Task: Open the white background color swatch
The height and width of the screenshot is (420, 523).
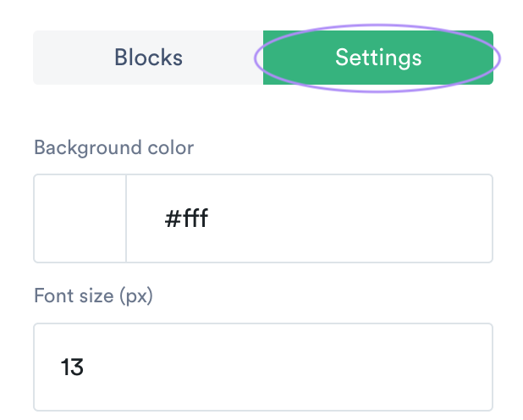Action: click(80, 218)
